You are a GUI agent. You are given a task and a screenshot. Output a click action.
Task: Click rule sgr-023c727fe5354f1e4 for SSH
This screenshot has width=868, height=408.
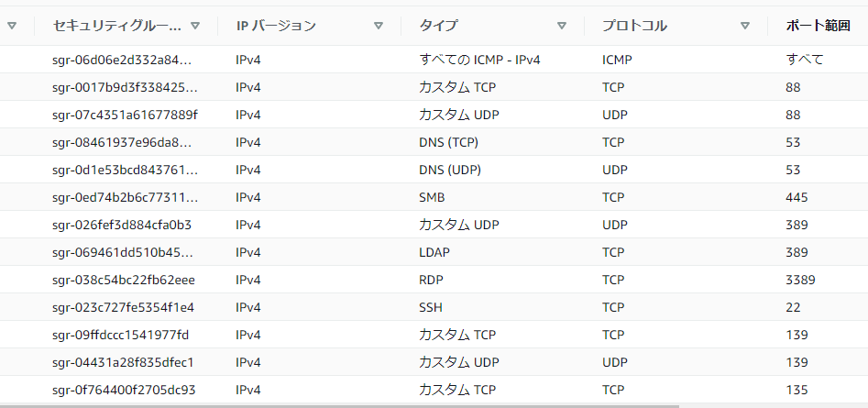(x=123, y=307)
